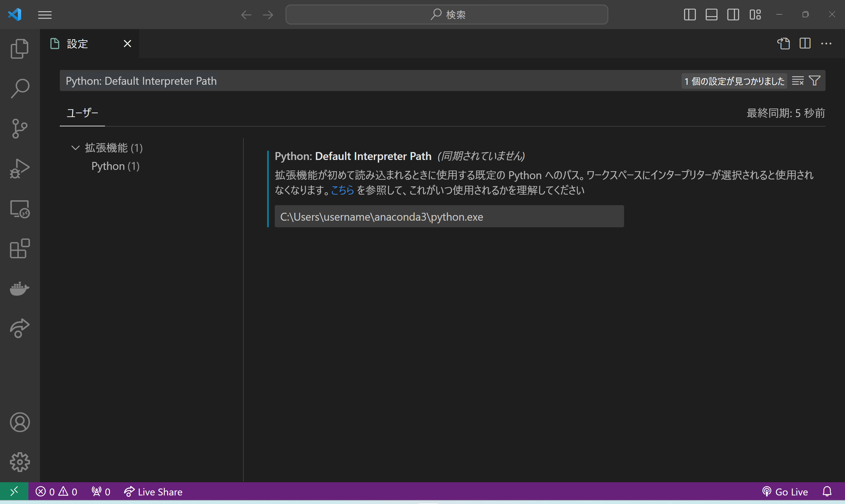Toggle the bottom panel visibility
The image size is (845, 504).
click(x=711, y=15)
